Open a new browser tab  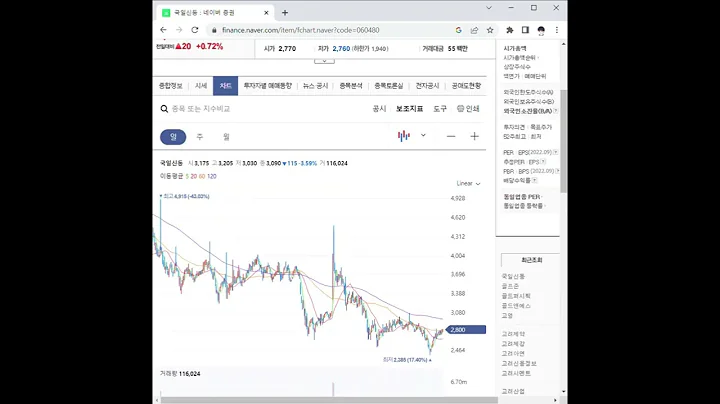tap(285, 13)
